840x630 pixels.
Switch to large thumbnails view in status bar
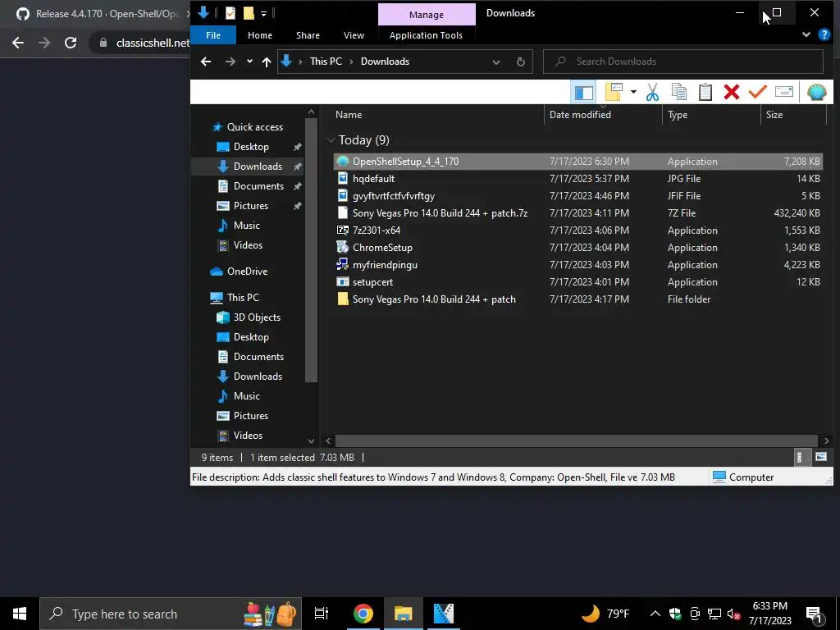tap(820, 457)
